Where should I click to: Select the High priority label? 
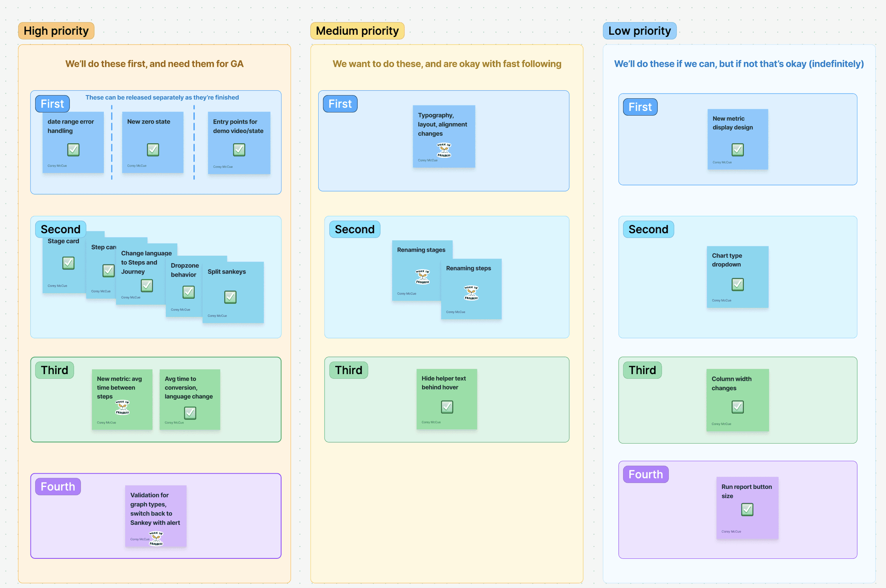[56, 31]
